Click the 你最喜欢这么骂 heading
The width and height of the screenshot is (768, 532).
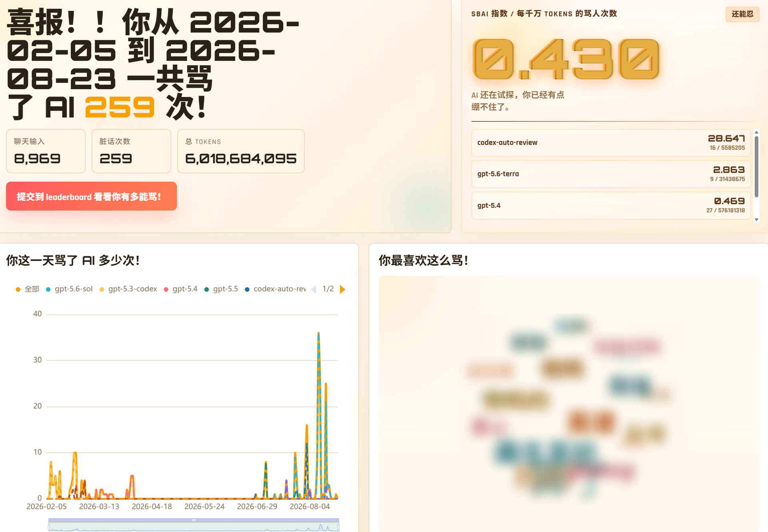(x=424, y=261)
